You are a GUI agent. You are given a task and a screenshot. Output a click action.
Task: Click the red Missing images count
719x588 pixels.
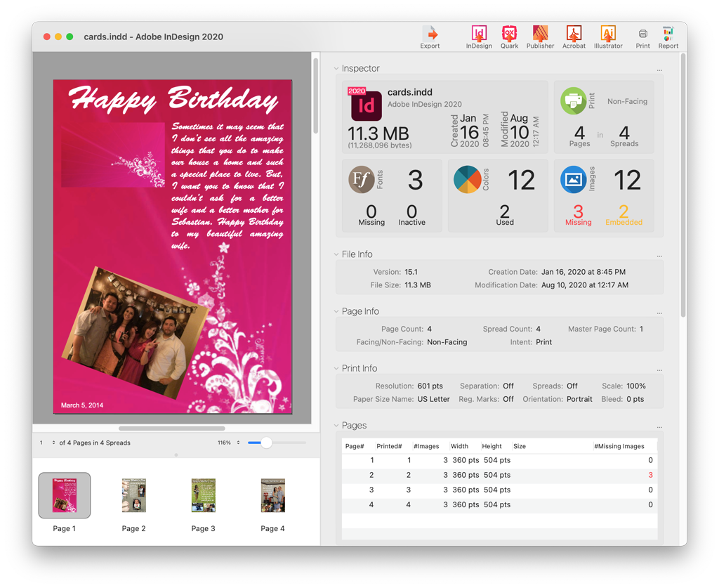[579, 215]
